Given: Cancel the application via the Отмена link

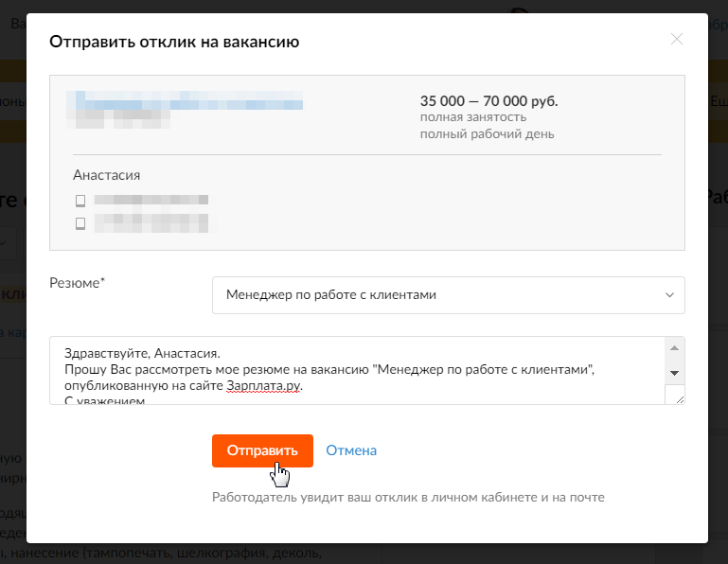Looking at the screenshot, I should pos(351,450).
